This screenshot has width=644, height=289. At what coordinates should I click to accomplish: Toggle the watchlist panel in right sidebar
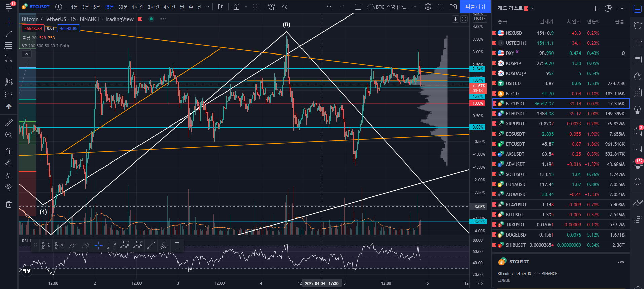(x=637, y=9)
